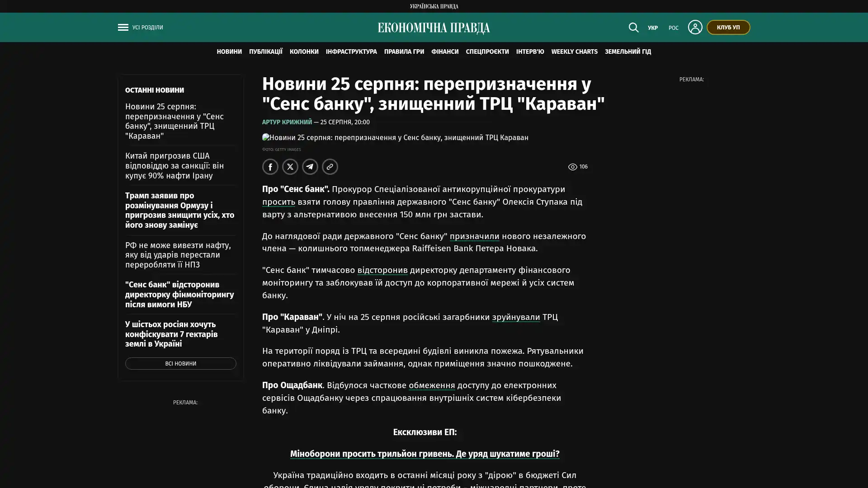Open the Клуб УП button

(x=728, y=28)
